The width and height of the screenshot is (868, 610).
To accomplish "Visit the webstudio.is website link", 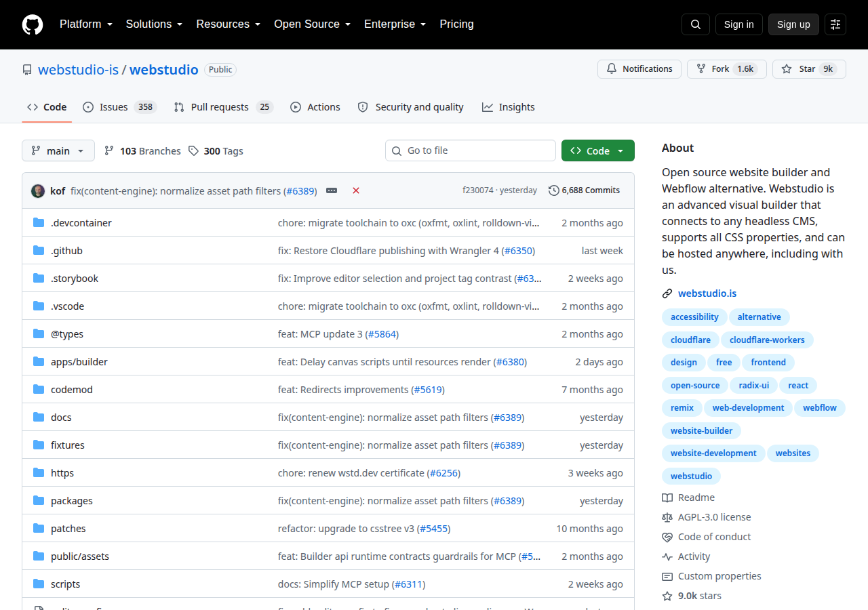I will 707,293.
